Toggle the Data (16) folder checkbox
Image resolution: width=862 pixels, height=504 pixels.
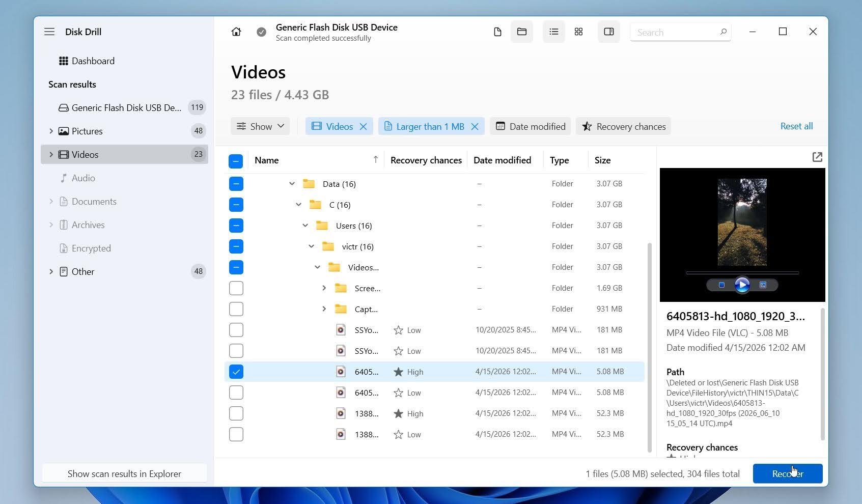(236, 184)
